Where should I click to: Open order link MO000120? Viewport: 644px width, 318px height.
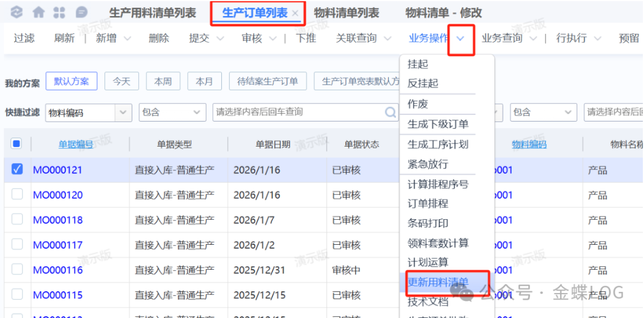pos(58,195)
